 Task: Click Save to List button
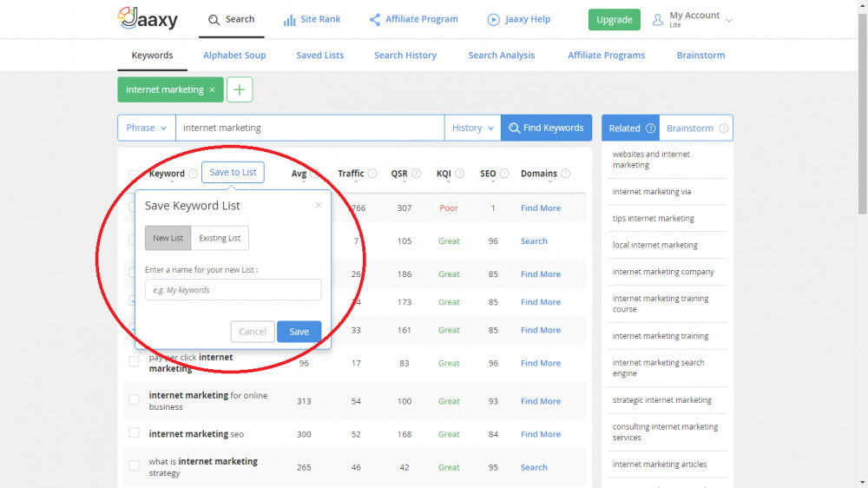(x=233, y=172)
